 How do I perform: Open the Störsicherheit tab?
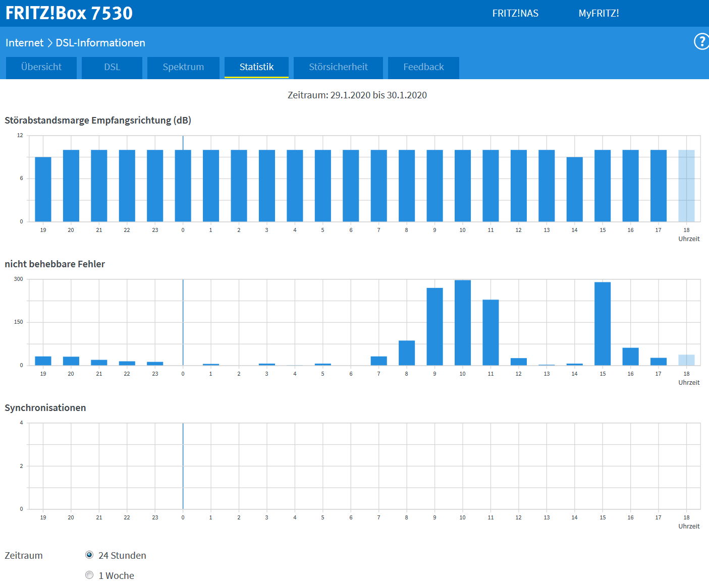click(x=338, y=67)
